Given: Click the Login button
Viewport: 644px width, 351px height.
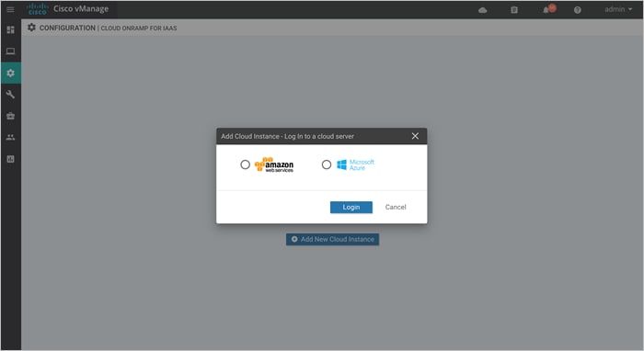Looking at the screenshot, I should click(x=351, y=207).
